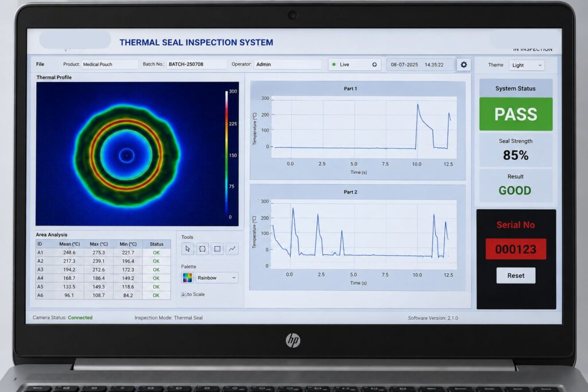
Task: Click the Max (°C) column header
Action: 99,244
